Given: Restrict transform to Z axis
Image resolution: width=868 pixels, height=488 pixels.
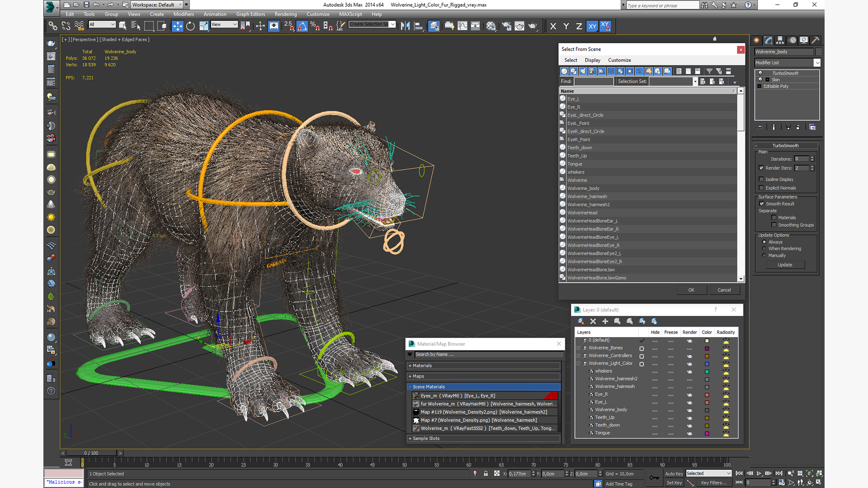Looking at the screenshot, I should tap(579, 26).
